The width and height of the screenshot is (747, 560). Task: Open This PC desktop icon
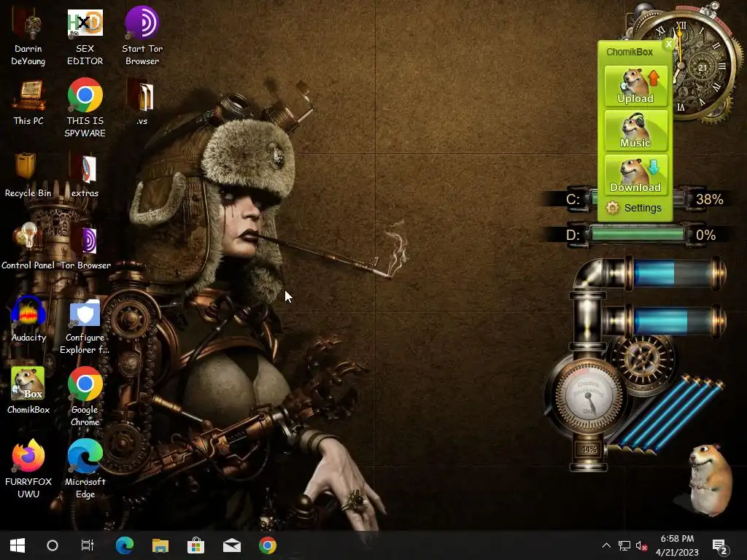(x=28, y=103)
